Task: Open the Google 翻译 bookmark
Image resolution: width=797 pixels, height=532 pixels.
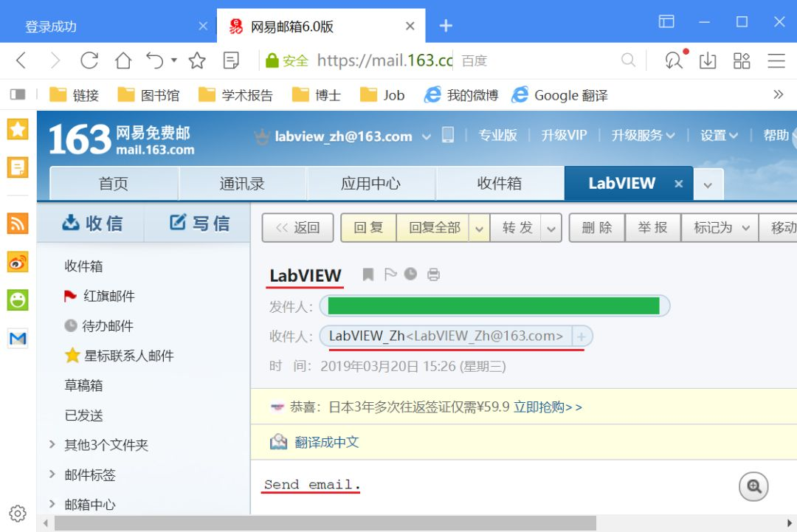Action: (559, 95)
